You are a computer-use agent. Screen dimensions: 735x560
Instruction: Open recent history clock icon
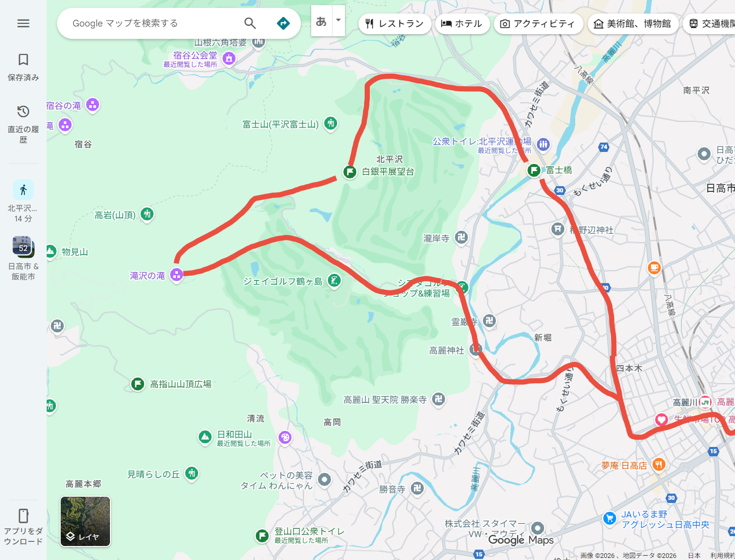point(23,111)
